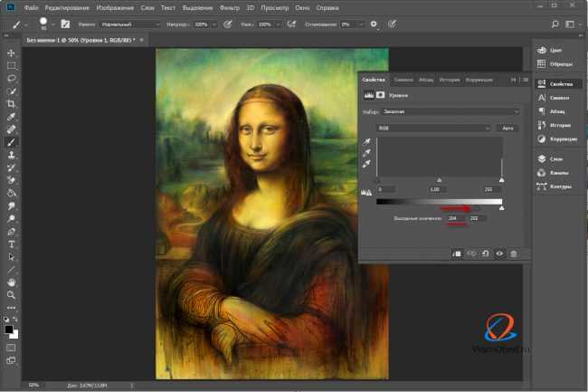Delete the adjustment layer with trash icon
This screenshot has height=392, width=588.
[x=514, y=253]
